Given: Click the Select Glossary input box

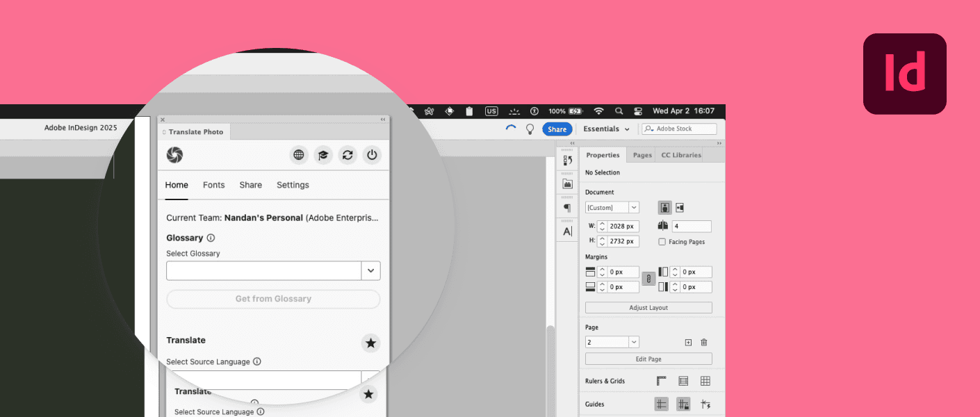Looking at the screenshot, I should click(x=264, y=271).
